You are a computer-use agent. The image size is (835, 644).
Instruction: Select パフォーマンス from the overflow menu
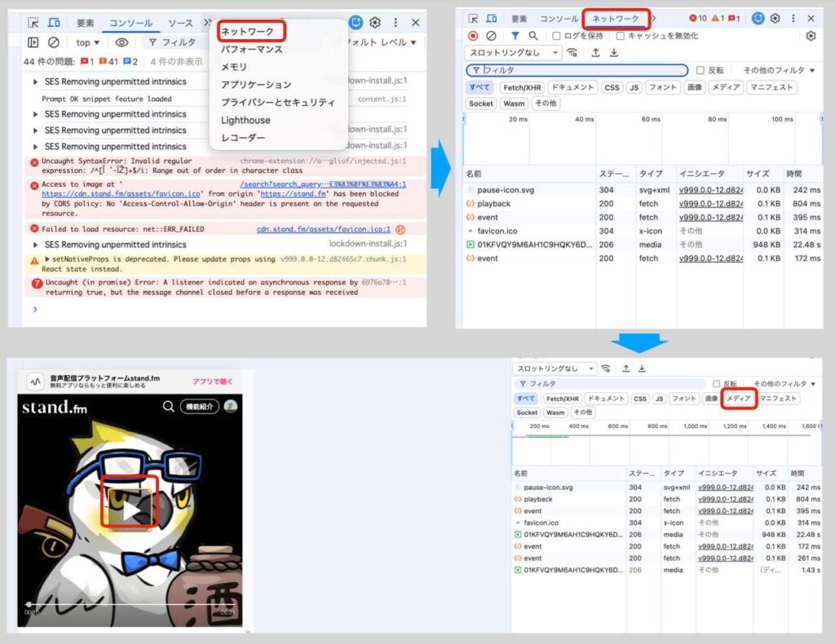point(252,50)
